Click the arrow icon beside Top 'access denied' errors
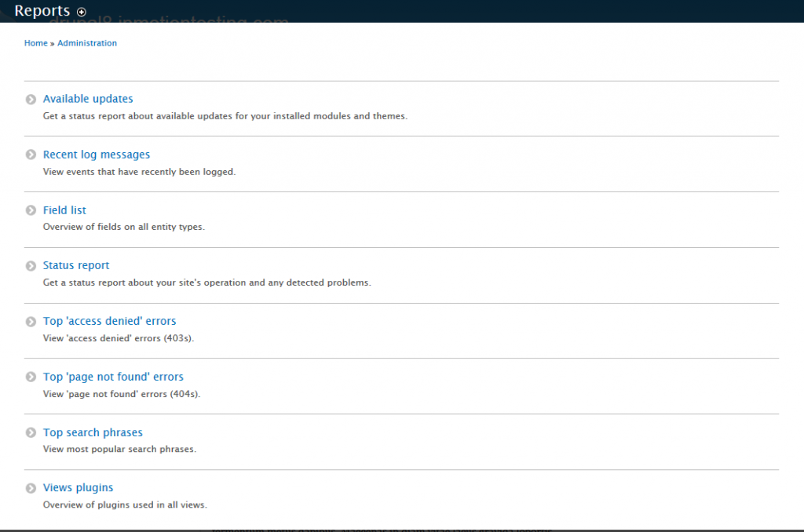Viewport: 804px width, 532px height. [31, 322]
